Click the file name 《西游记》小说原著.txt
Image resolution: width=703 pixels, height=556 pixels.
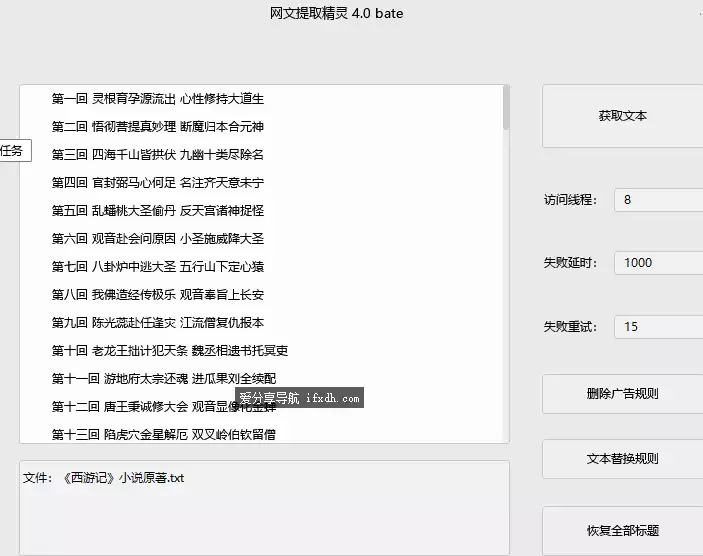122,478
